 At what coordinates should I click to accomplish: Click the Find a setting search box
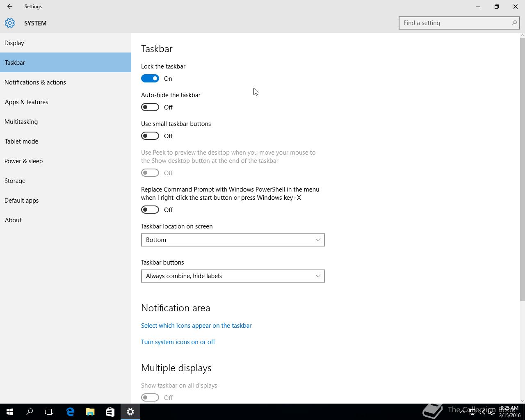pyautogui.click(x=459, y=23)
